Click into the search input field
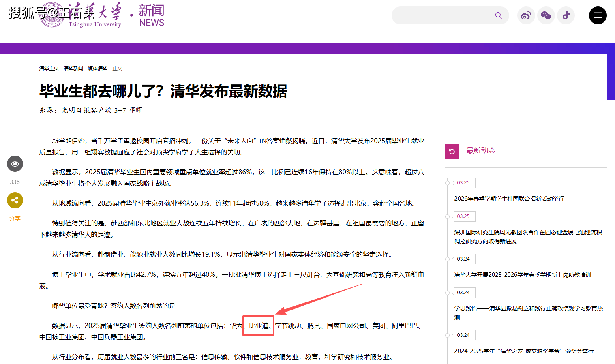Image resolution: width=615 pixels, height=364 pixels. [x=442, y=15]
